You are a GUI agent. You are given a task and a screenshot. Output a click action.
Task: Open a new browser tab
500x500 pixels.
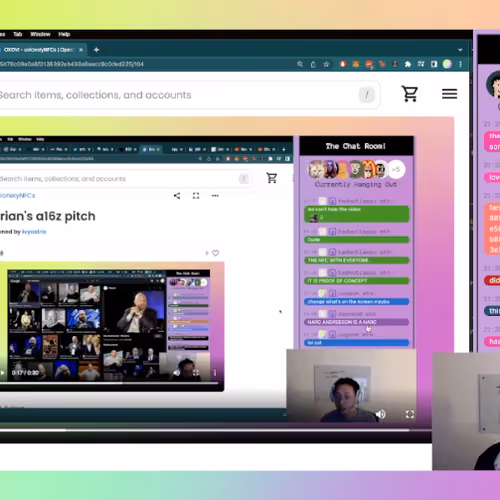tap(96, 50)
